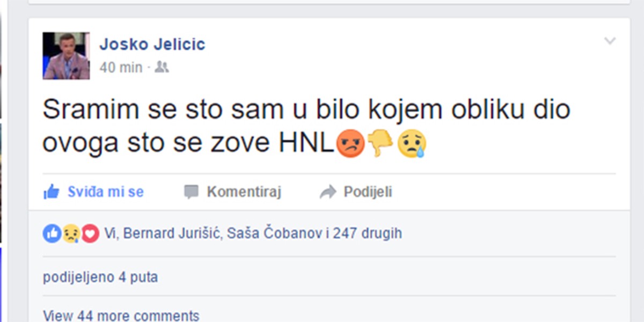Image resolution: width=644 pixels, height=322 pixels.
Task: Open the post options chevron at top right
Action: (609, 40)
